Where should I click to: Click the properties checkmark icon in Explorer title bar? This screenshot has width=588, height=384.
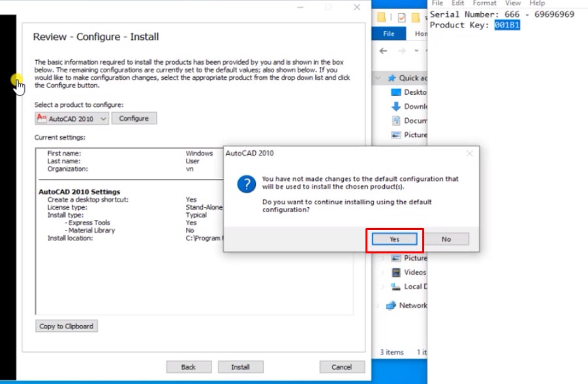(401, 18)
